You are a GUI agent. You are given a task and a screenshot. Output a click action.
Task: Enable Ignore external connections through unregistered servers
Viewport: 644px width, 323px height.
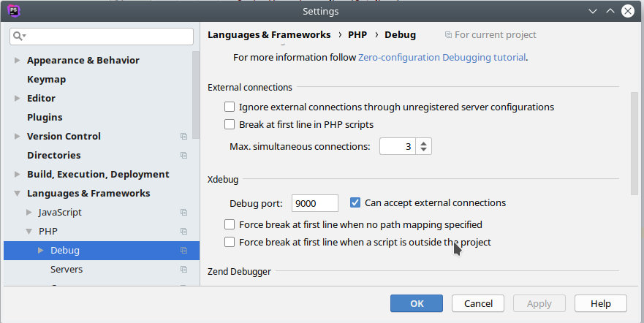(230, 107)
